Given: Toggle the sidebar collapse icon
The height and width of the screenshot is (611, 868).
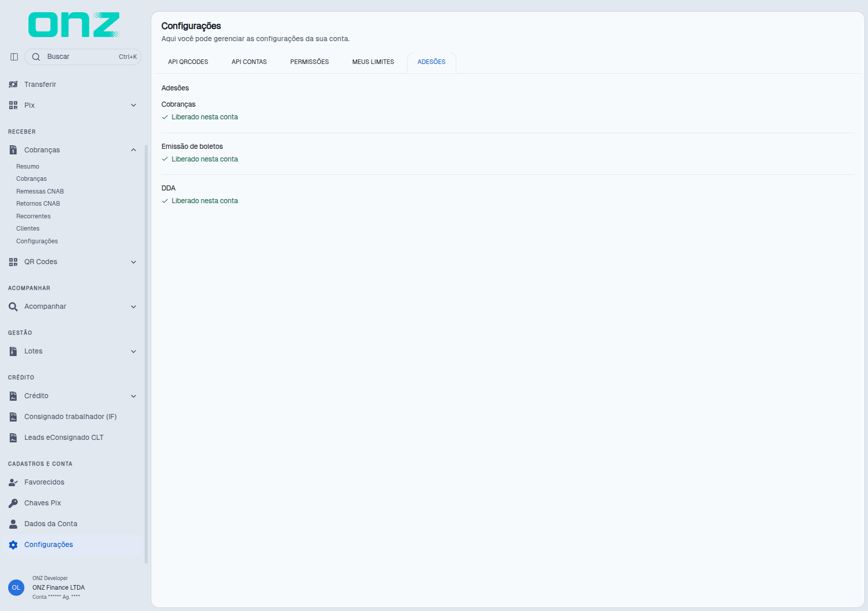Looking at the screenshot, I should (14, 57).
